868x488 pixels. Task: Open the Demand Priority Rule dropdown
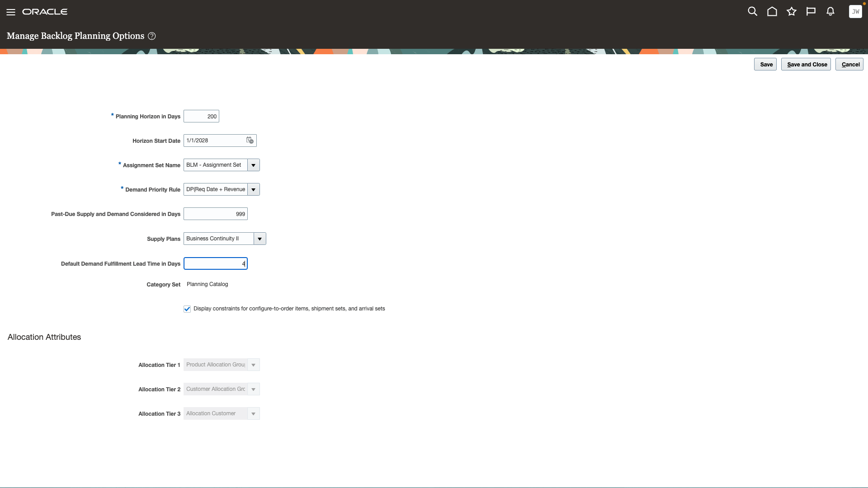click(x=254, y=189)
